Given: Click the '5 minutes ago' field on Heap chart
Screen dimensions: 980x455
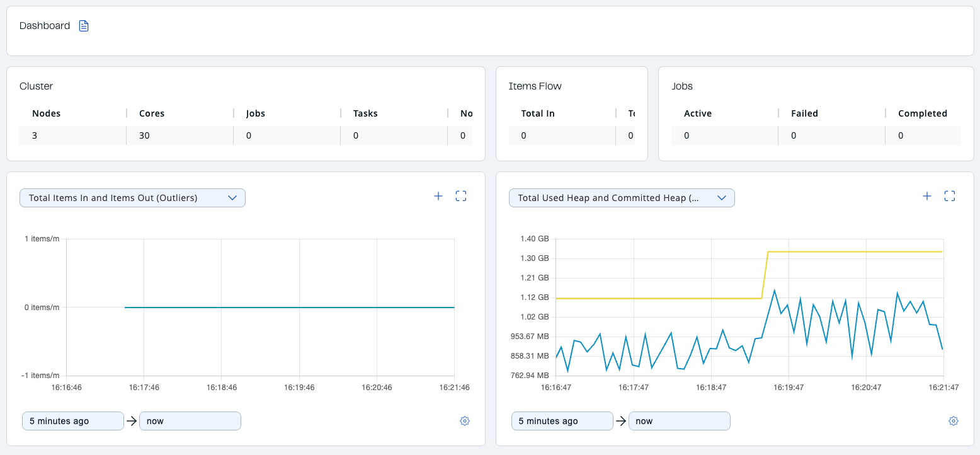Looking at the screenshot, I should click(562, 420).
